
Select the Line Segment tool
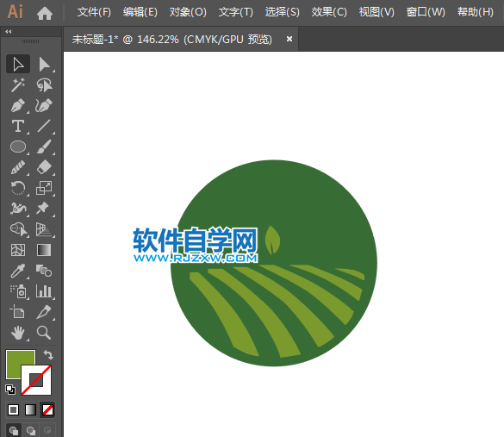click(x=44, y=126)
